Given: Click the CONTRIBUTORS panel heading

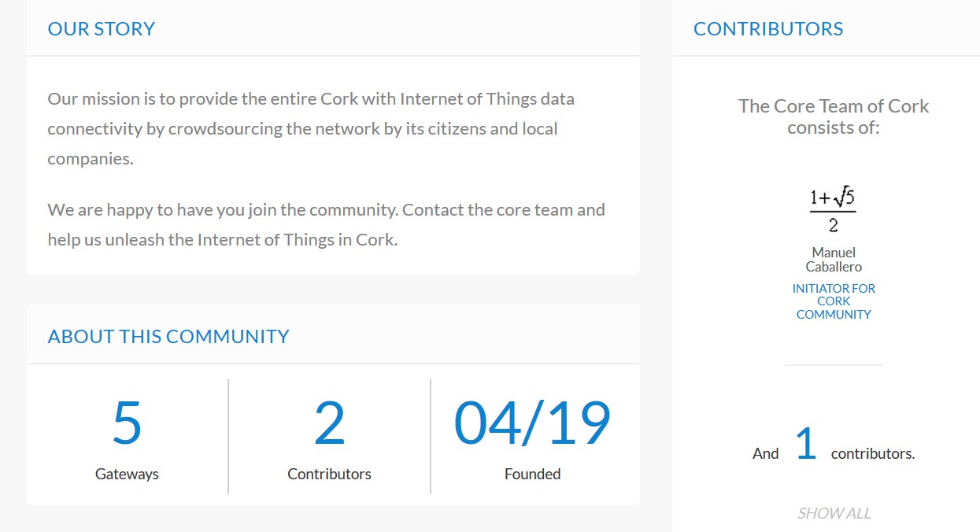Looking at the screenshot, I should pos(768,29).
